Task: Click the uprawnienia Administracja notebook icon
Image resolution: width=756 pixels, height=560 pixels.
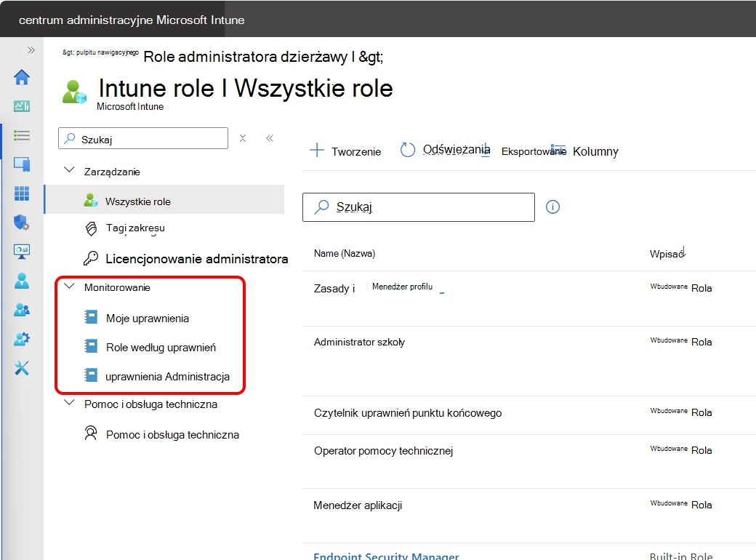Action: click(x=91, y=375)
